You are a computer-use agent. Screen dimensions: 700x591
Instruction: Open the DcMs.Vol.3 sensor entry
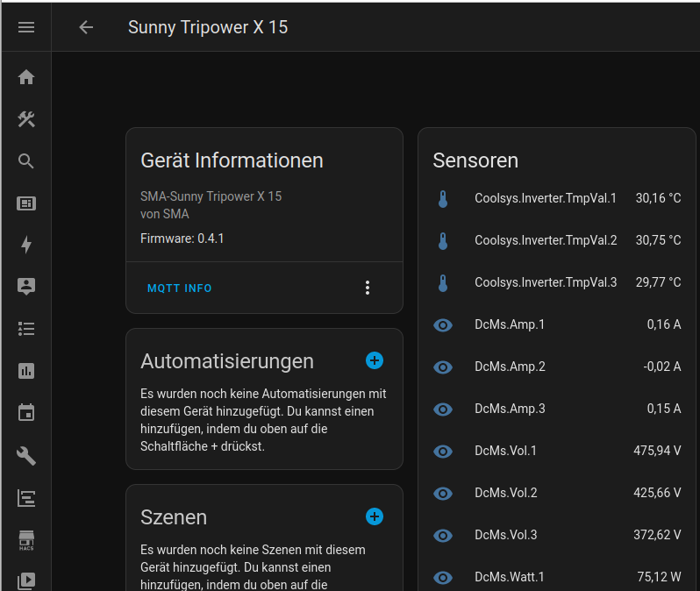click(x=557, y=535)
